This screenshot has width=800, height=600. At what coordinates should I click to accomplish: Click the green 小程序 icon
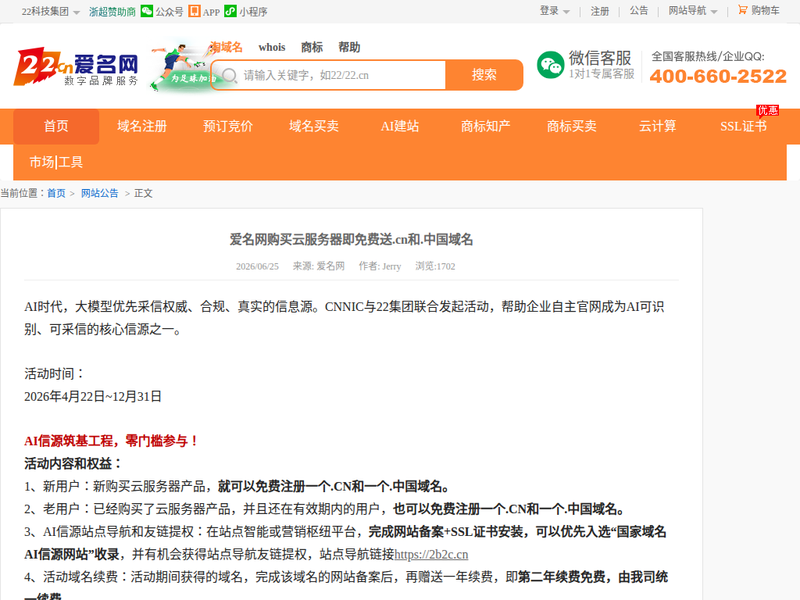pyautogui.click(x=231, y=11)
